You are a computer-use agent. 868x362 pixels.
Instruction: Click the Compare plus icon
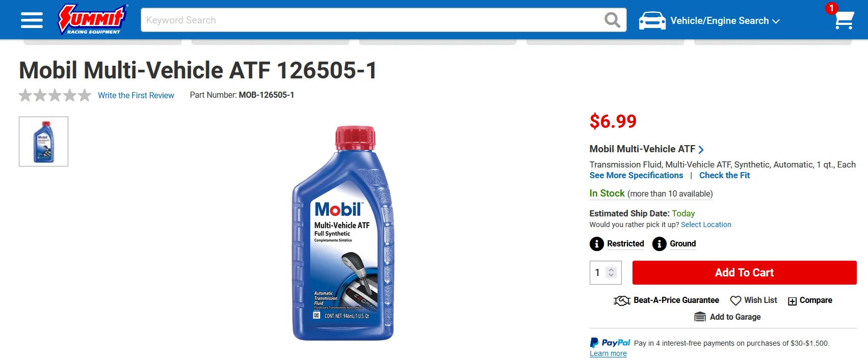pyautogui.click(x=792, y=301)
